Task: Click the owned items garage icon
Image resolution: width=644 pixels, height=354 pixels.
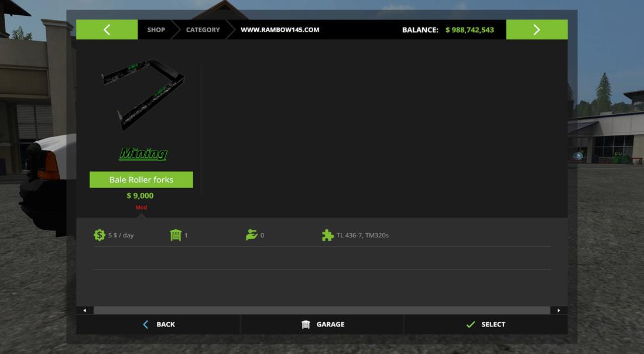Action: pyautogui.click(x=175, y=235)
